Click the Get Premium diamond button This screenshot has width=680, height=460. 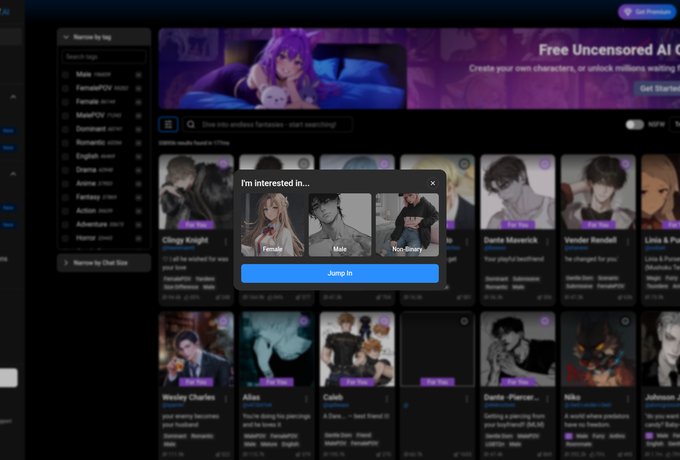click(x=647, y=12)
